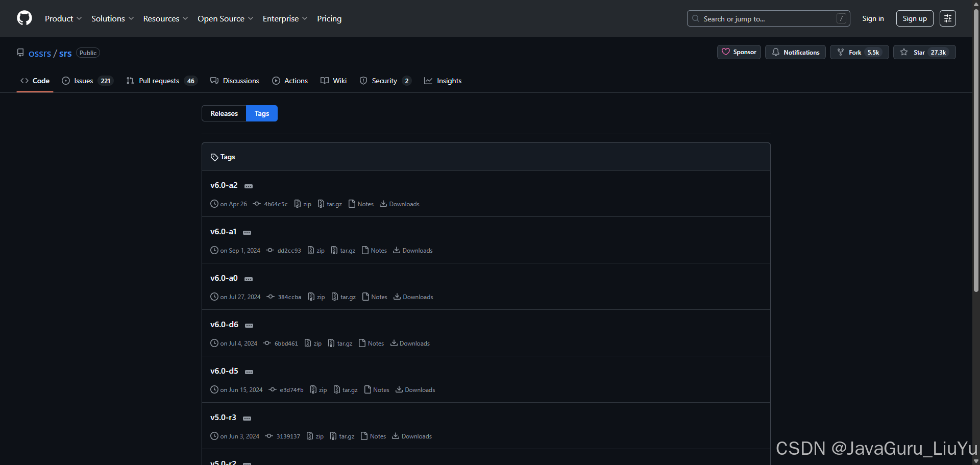Viewport: 980px width, 465px height.
Task: Expand the Open Source menu
Action: point(225,19)
